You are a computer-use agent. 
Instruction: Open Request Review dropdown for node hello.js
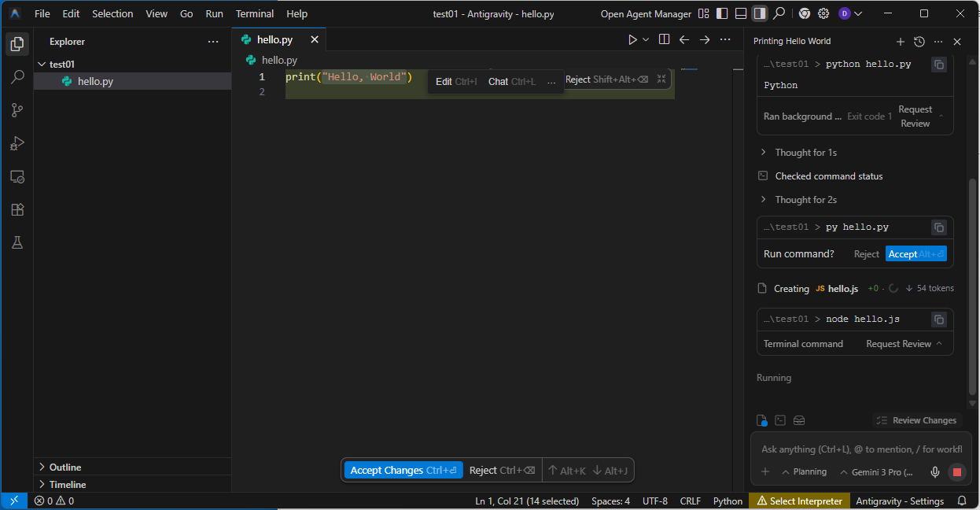coord(904,344)
